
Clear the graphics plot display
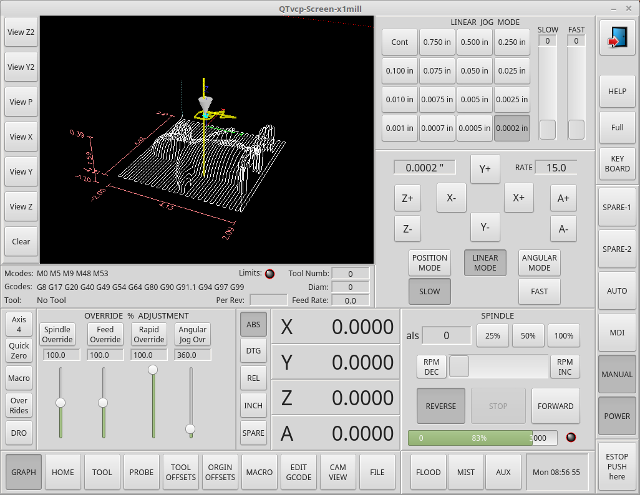coord(21,242)
